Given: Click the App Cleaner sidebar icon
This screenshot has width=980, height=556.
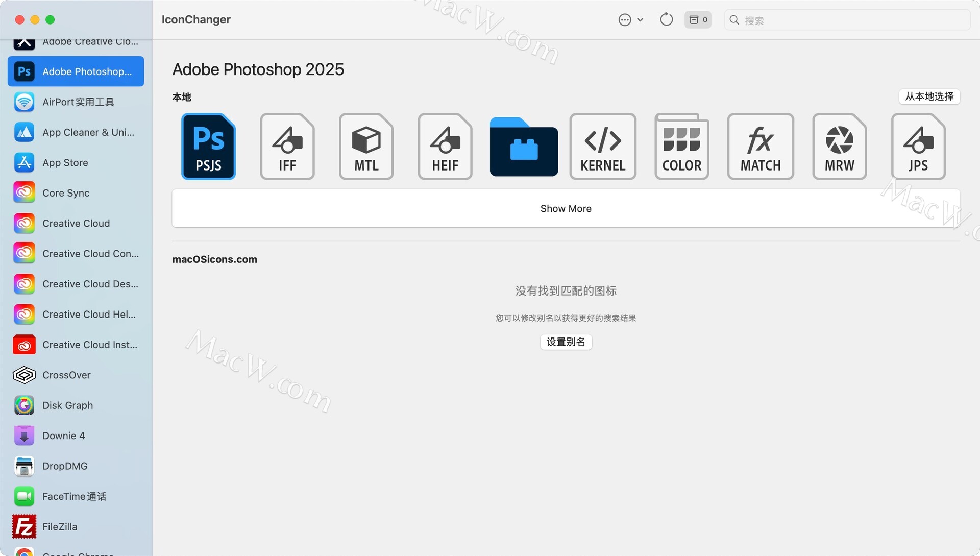Looking at the screenshot, I should [24, 132].
